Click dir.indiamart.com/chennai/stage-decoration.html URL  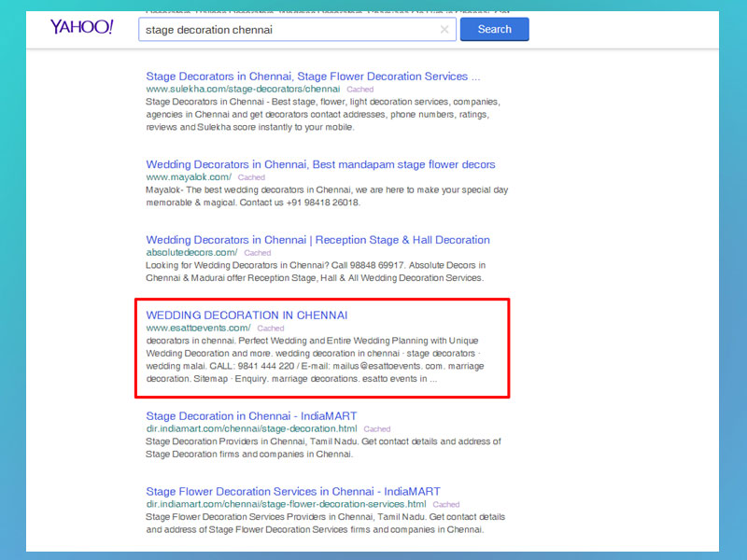(251, 428)
